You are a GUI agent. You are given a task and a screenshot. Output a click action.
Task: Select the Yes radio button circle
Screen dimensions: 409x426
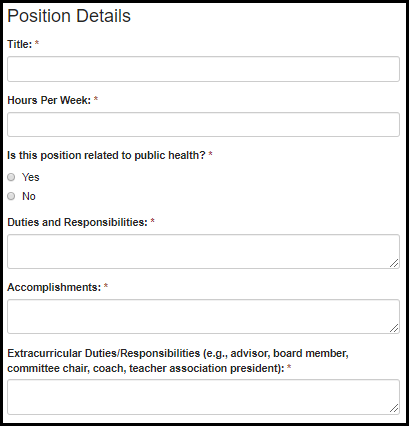click(x=11, y=177)
